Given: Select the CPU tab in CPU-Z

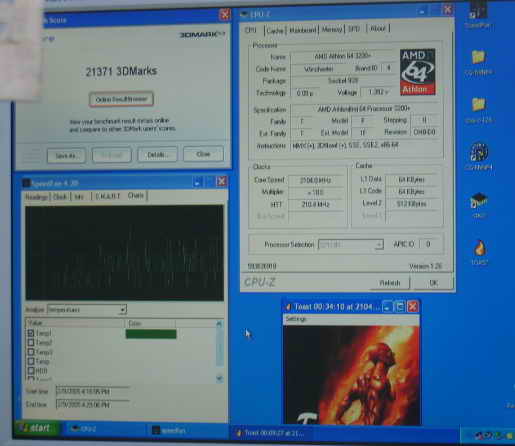Looking at the screenshot, I should [x=251, y=30].
